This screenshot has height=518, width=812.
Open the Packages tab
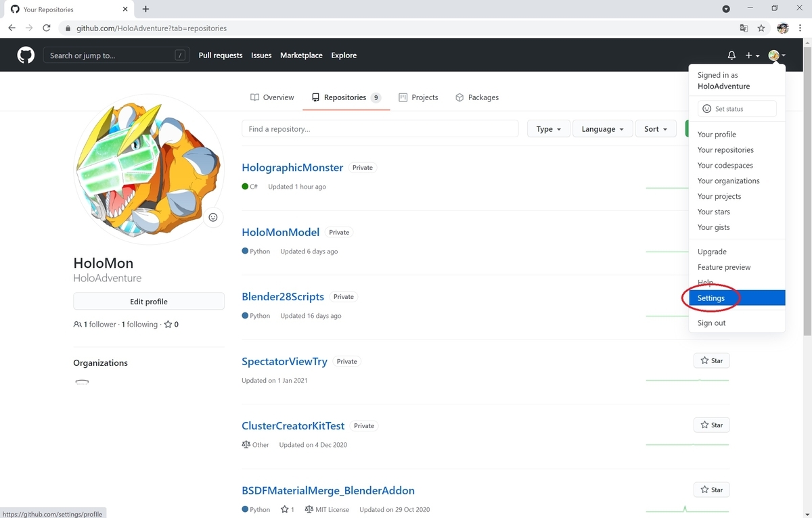click(477, 97)
